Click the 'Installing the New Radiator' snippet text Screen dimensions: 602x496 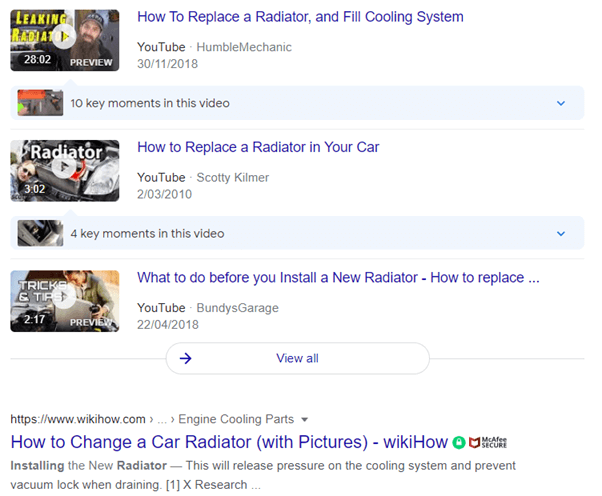89,466
